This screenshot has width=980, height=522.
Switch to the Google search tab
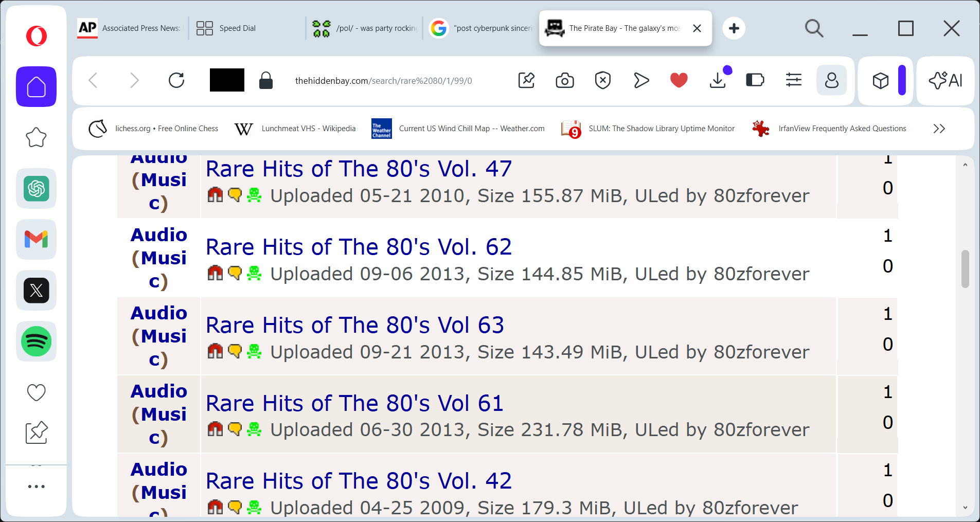pos(481,28)
